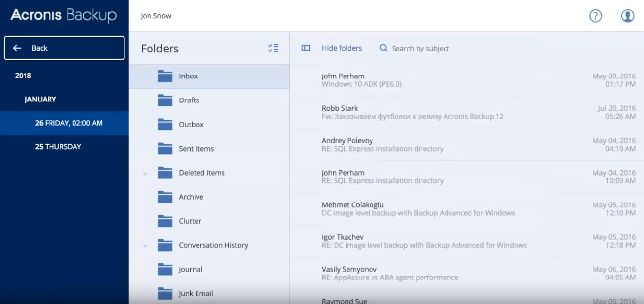
Task: Click the Journal folder icon
Action: point(165,269)
